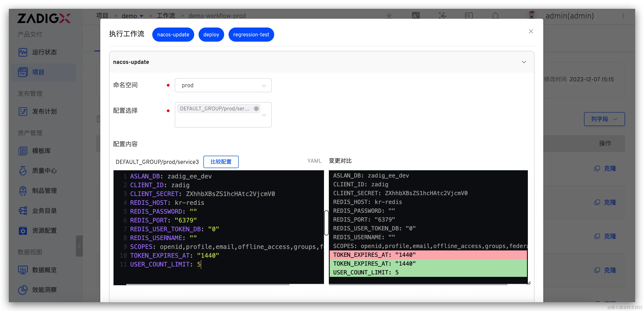The width and height of the screenshot is (644, 311).
Task: Click the notification bell icon
Action: tap(495, 16)
